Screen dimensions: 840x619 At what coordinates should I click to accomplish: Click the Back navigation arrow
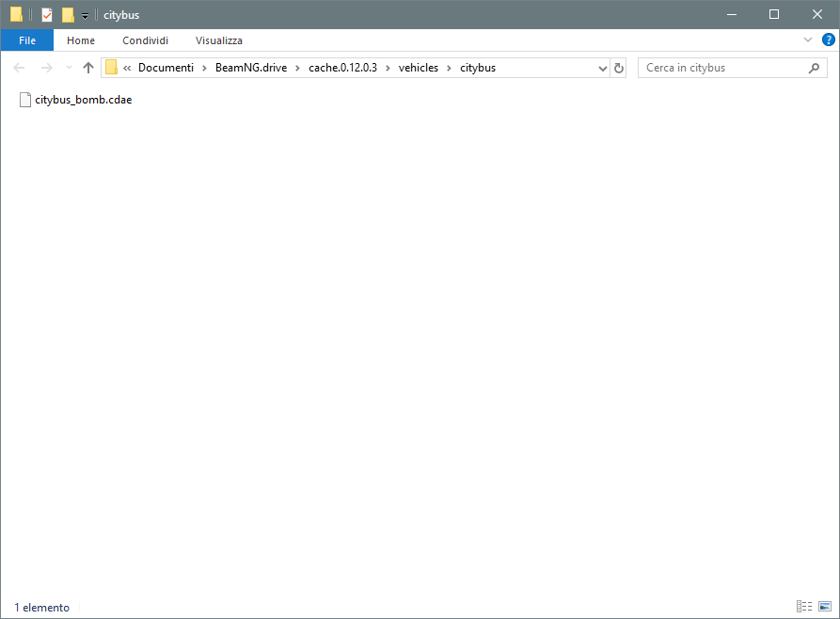[x=19, y=68]
